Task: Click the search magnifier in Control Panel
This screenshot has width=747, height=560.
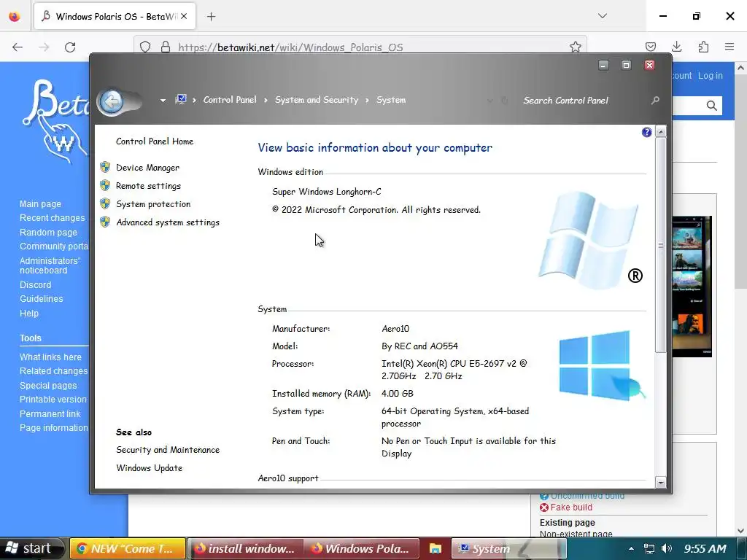Action: click(656, 101)
